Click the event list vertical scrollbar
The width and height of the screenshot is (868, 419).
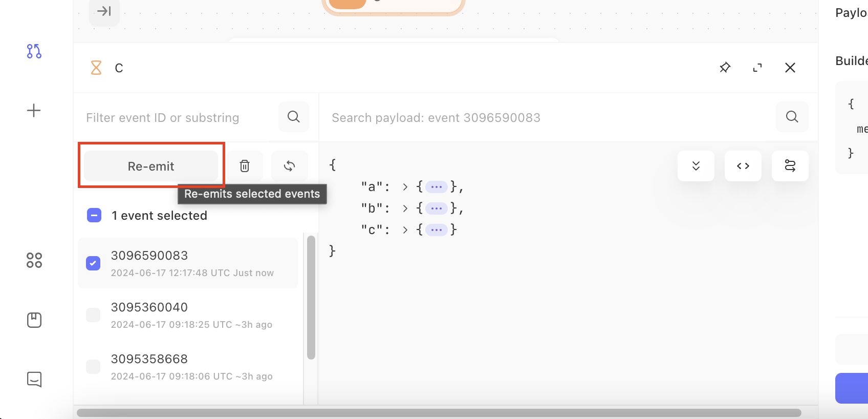point(311,297)
